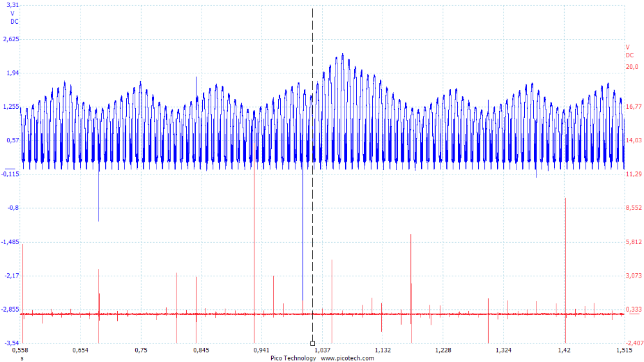Click the 1,255 blue axis tick label

point(11,106)
